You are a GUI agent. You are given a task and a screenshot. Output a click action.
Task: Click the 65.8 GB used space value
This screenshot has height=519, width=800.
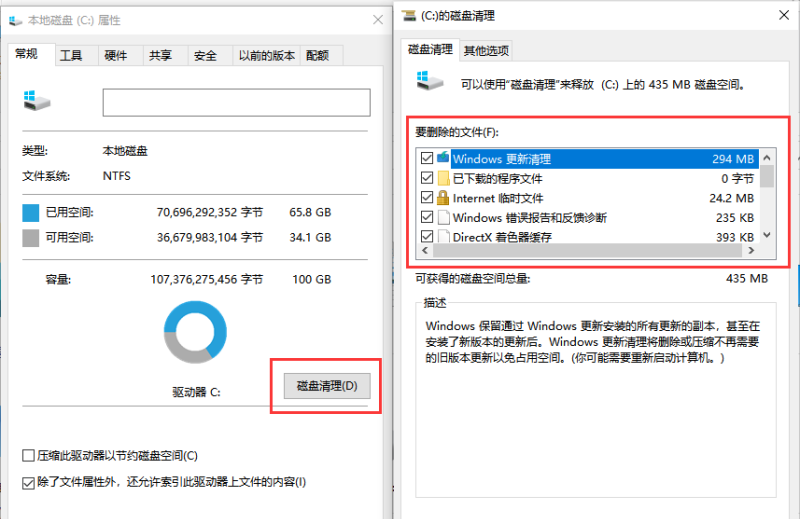click(x=310, y=212)
